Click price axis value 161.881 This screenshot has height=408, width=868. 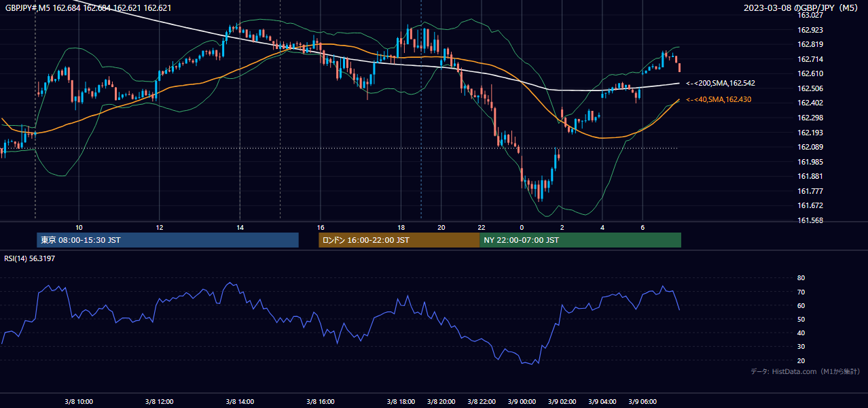click(810, 176)
